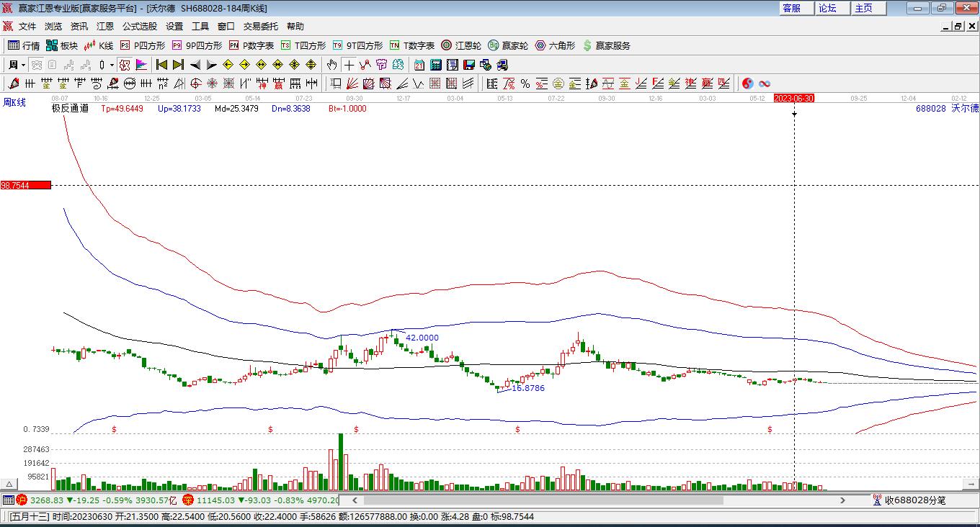This screenshot has height=527, width=980.
Task: Click the horizontal scrollbar right arrow
Action: [842, 500]
